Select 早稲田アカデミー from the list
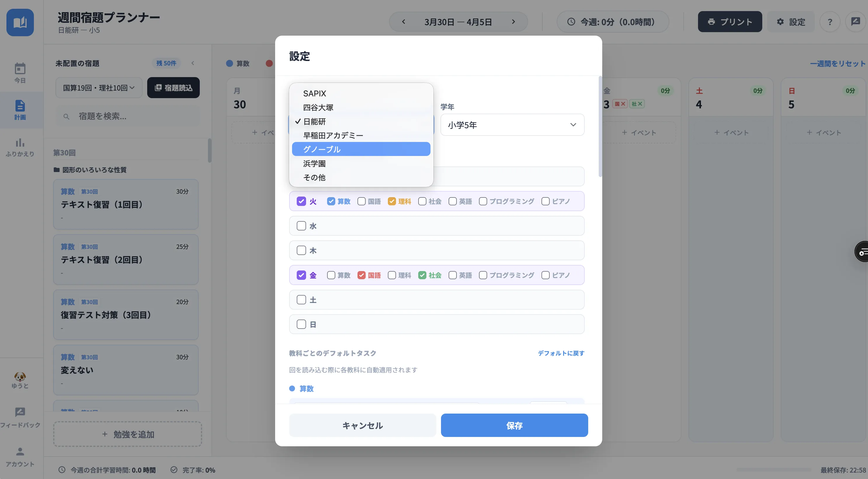868x479 pixels. [x=361, y=135]
